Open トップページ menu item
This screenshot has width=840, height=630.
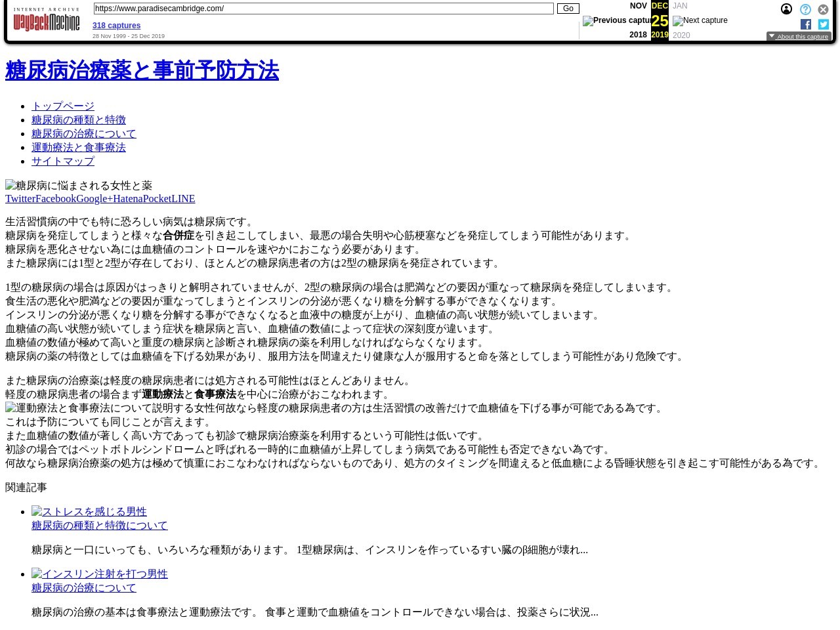click(63, 106)
